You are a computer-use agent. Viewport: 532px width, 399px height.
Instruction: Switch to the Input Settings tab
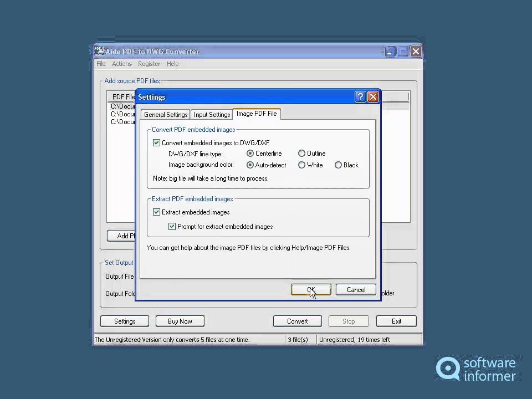click(212, 115)
